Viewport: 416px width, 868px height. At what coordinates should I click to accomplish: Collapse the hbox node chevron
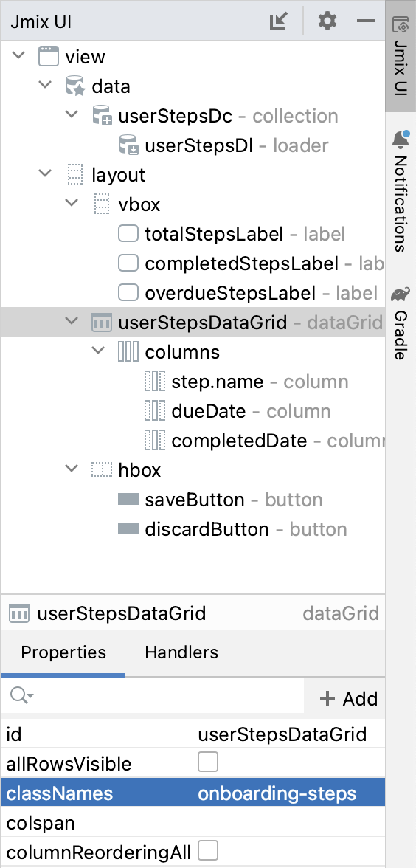click(72, 469)
